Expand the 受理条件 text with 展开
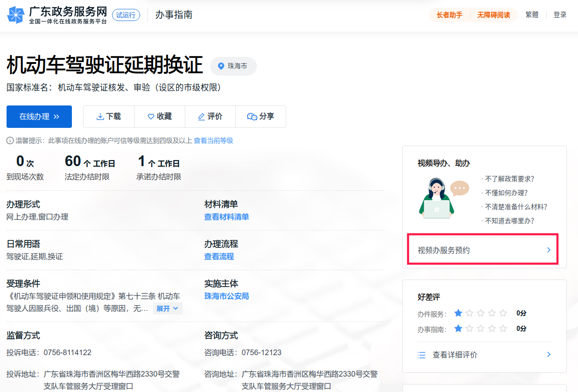Screen dimensions: 578x392 [168, 308]
